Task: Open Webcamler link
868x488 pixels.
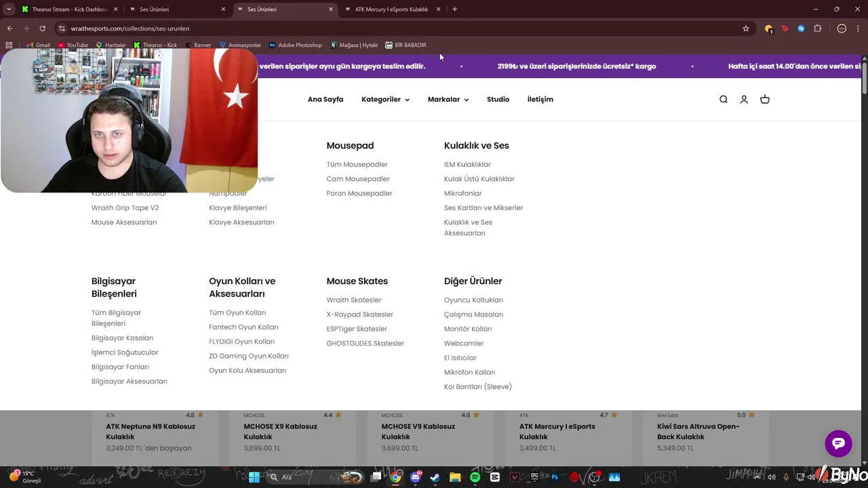Action: [464, 344]
